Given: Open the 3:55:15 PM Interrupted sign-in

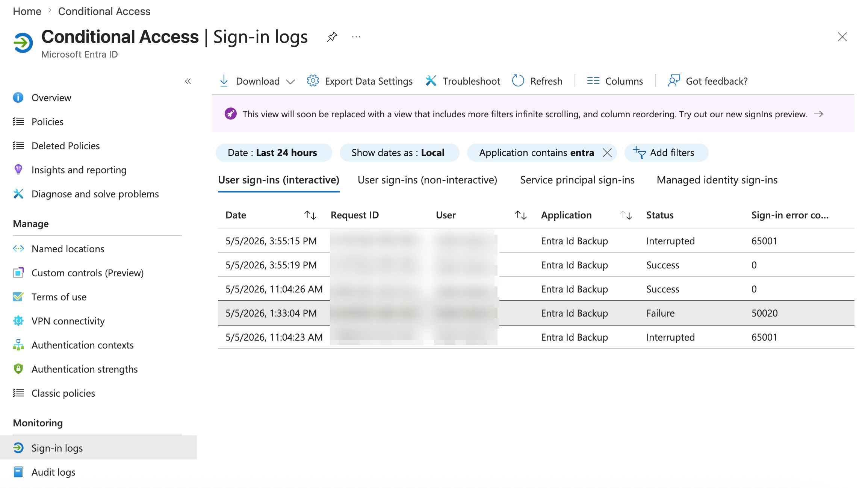Looking at the screenshot, I should (536, 241).
